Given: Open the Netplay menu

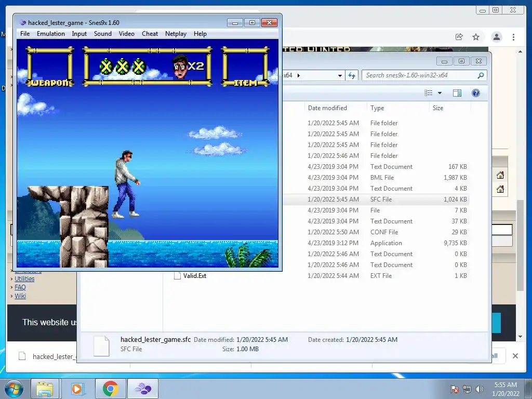Looking at the screenshot, I should point(176,34).
